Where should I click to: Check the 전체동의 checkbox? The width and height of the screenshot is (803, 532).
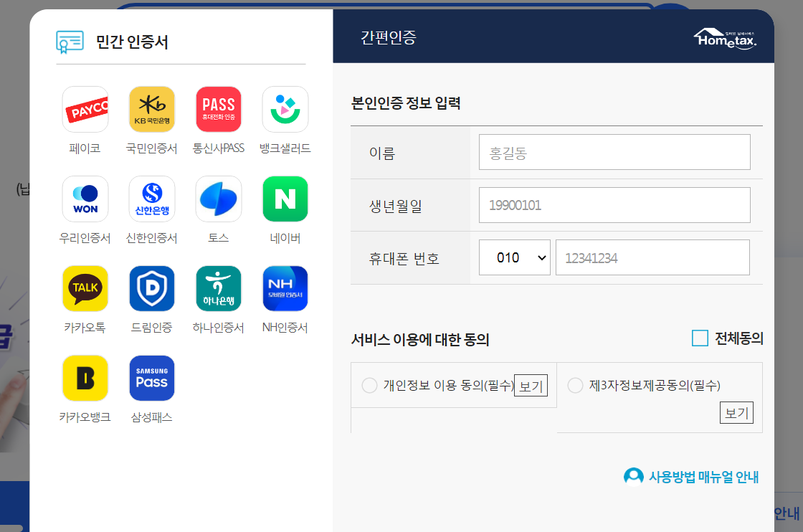coord(700,338)
